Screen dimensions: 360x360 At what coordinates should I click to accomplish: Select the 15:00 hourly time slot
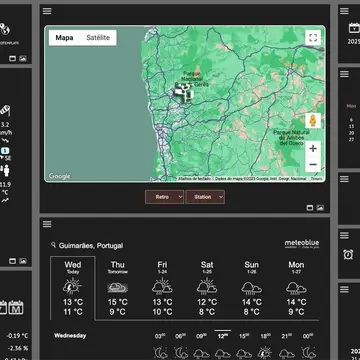(x=243, y=336)
